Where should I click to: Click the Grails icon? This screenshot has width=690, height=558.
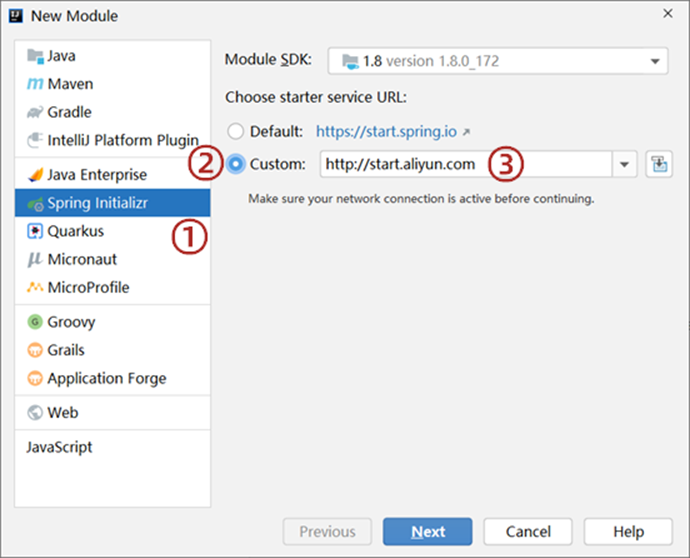[x=35, y=350]
